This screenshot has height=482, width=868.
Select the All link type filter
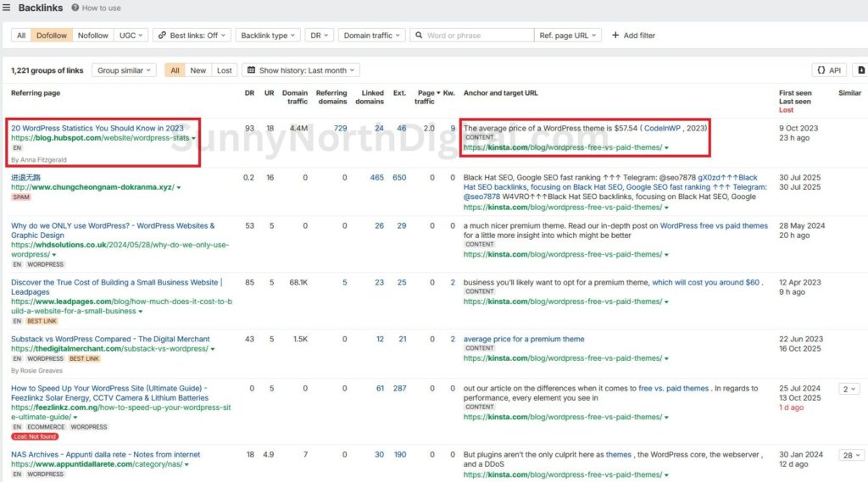[x=21, y=36]
